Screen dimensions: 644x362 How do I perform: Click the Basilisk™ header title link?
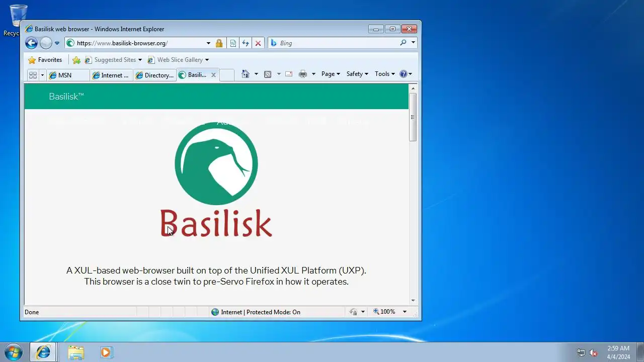click(x=66, y=97)
